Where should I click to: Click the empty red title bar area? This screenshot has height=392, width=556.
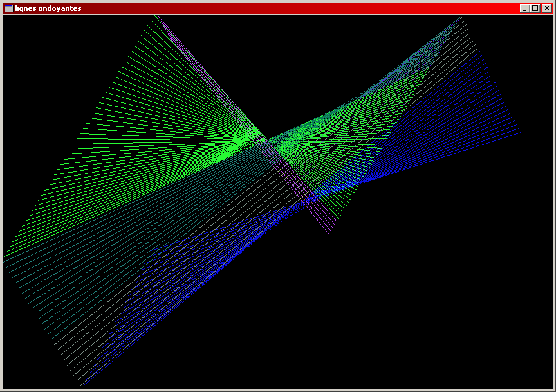click(x=290, y=8)
